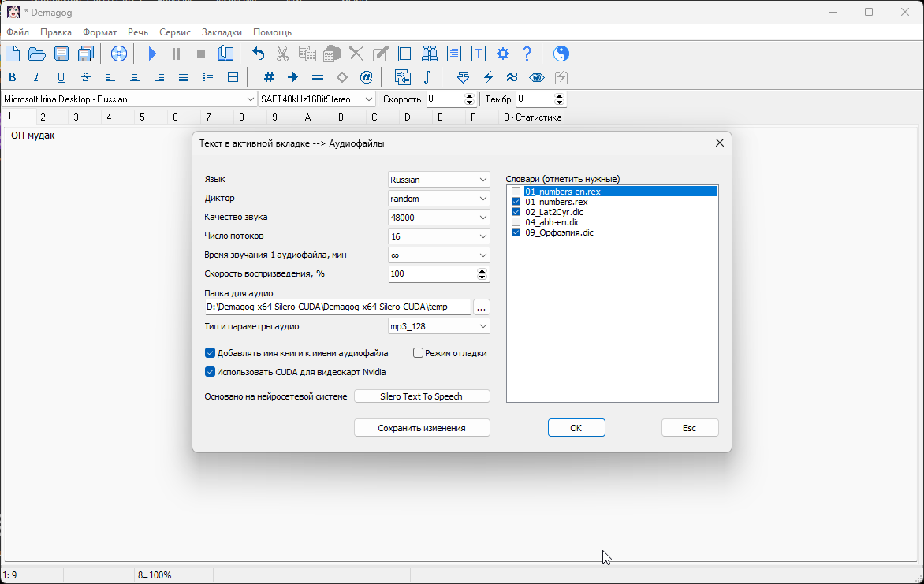
Task: Click the 'Сохранить изменения' button
Action: 422,428
